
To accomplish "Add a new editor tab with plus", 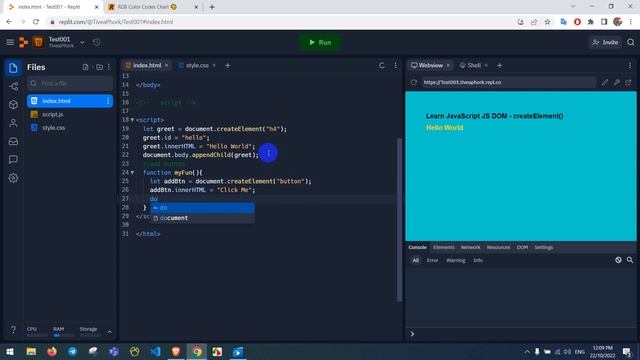I will [228, 65].
